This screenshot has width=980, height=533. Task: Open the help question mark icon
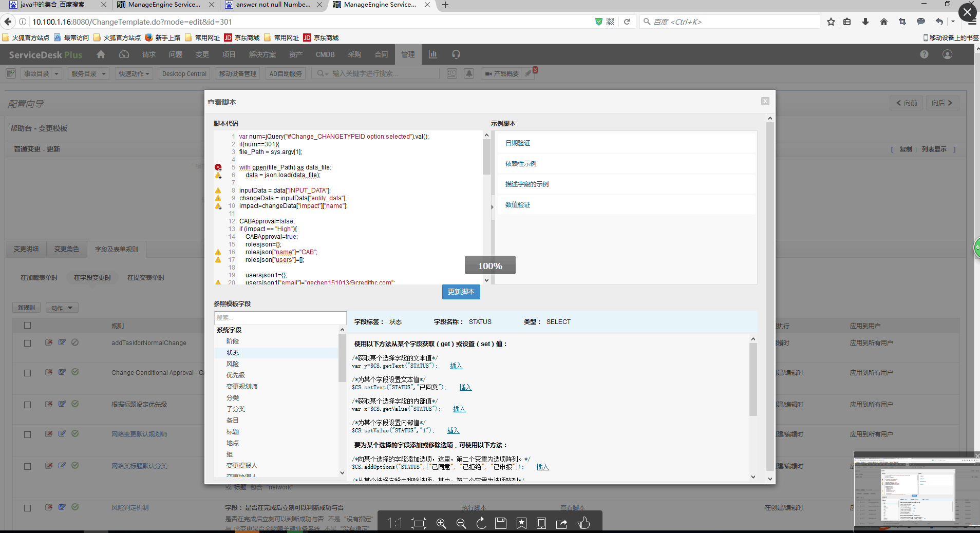pyautogui.click(x=924, y=54)
